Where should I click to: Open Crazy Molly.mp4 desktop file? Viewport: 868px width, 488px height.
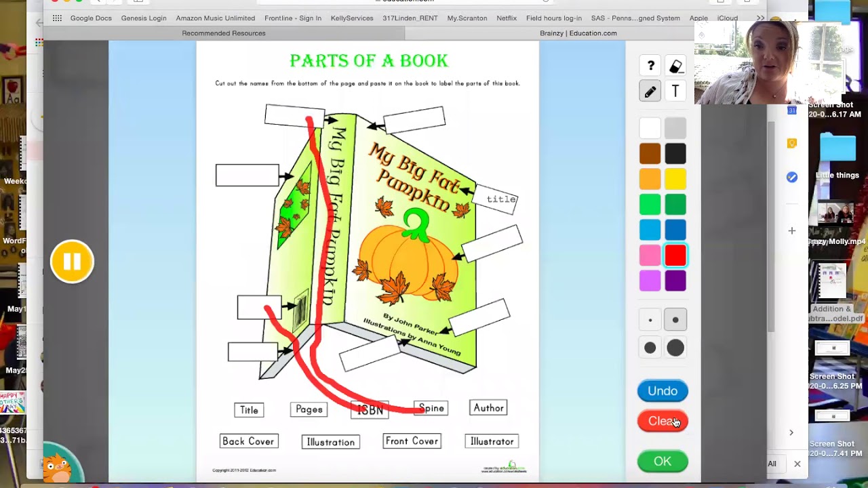point(837,222)
